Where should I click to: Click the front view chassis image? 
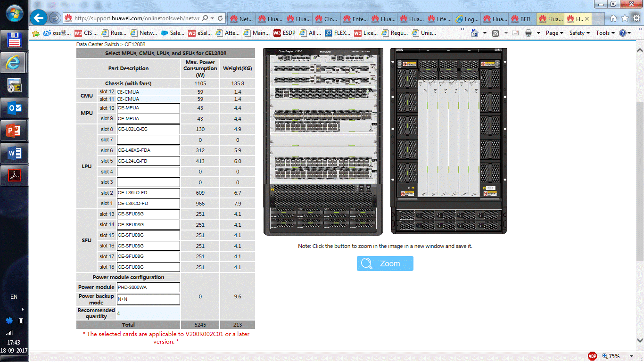point(323,141)
